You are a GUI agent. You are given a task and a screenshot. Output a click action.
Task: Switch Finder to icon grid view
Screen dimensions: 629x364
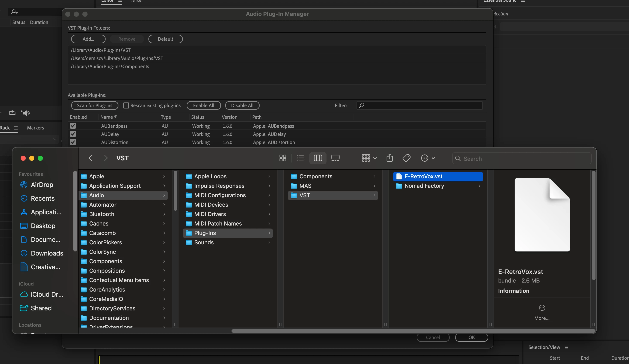coord(283,158)
